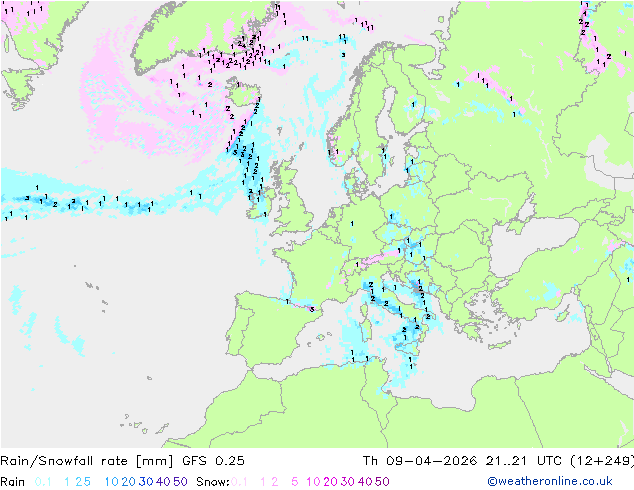Click the 'Snow:' legend label
634x490 pixels.
point(213,482)
